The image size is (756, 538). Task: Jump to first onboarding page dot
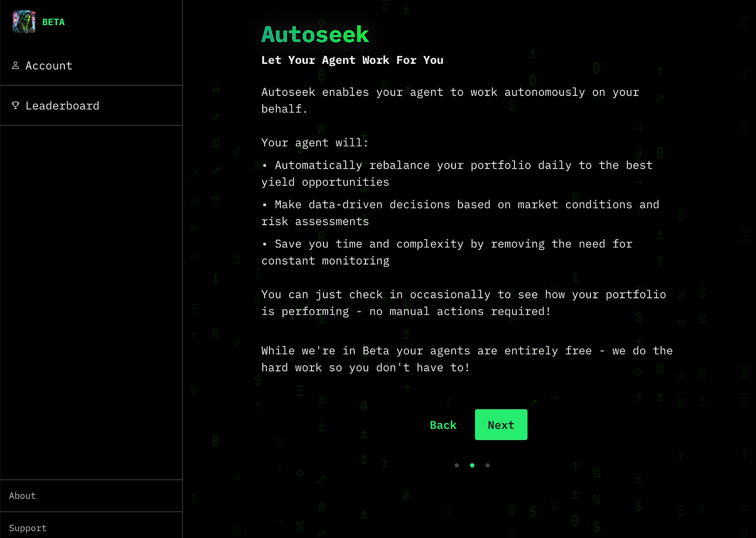tap(457, 465)
